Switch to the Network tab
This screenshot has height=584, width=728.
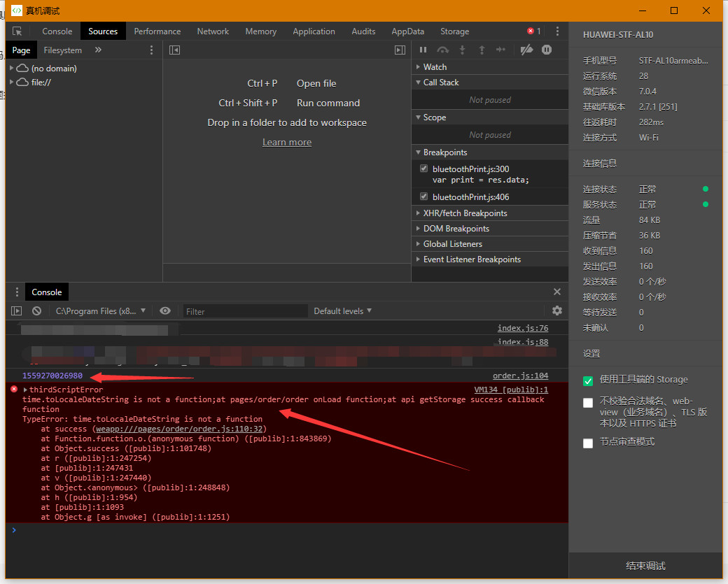pyautogui.click(x=213, y=31)
